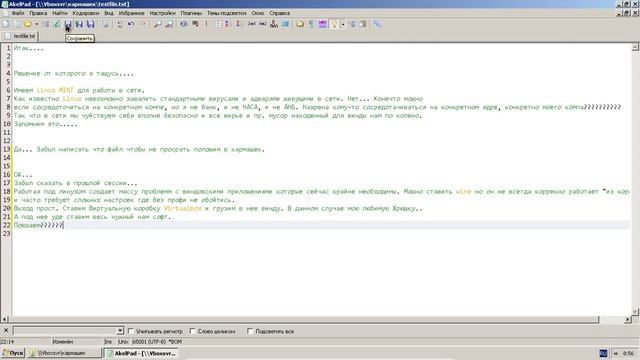Viewport: 640px width, 360px height.
Task: Click the lightbulb highlight icon
Action: pos(334,24)
